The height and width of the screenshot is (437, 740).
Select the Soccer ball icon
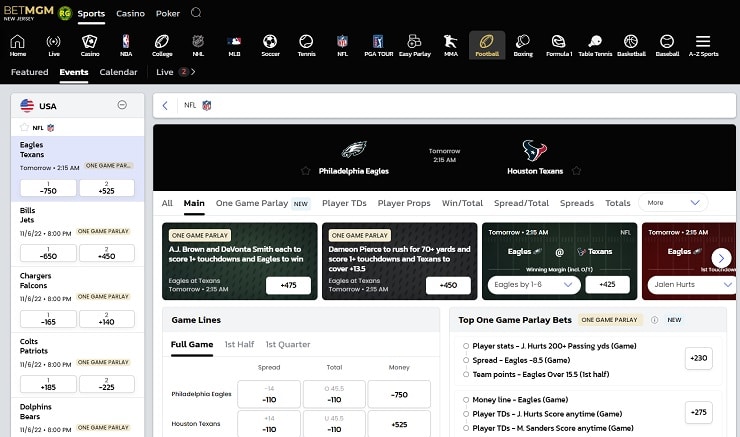pos(270,45)
